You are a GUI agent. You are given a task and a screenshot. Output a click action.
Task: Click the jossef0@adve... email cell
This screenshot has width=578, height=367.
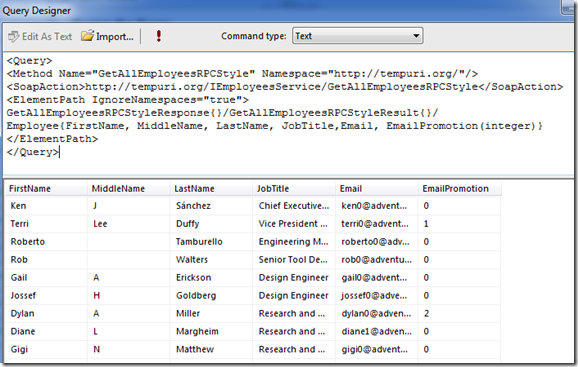(377, 296)
